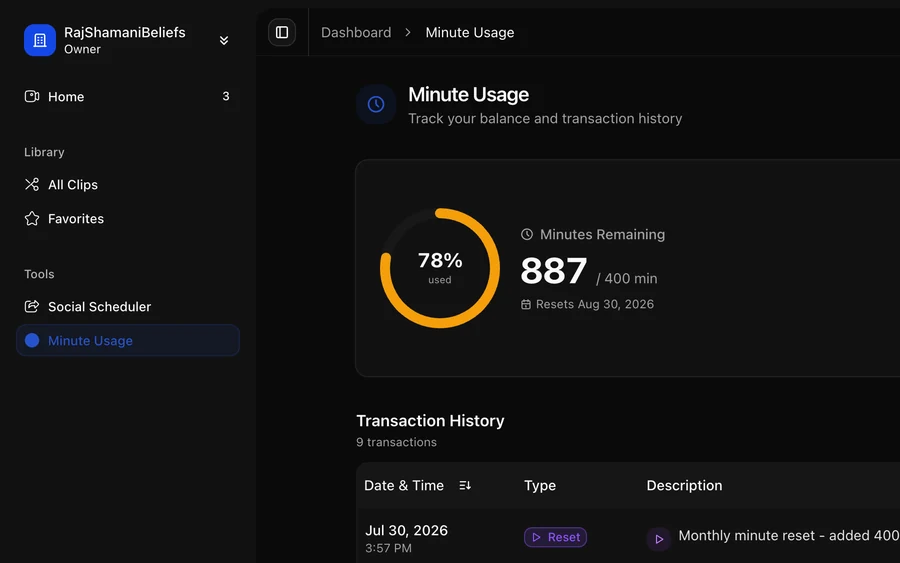The image size is (900, 563).
Task: Click the Owner role label
Action: [82, 49]
